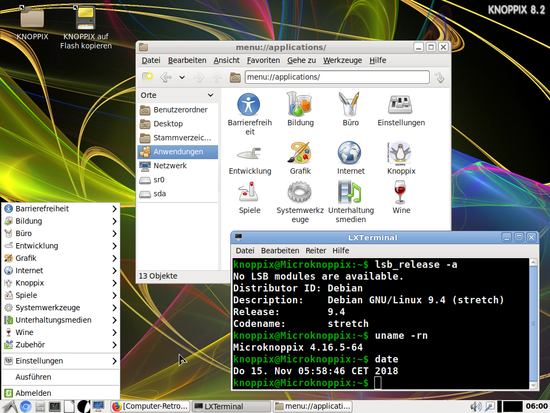550x413 pixels.
Task: Click the Chromium browser icon in taskbar
Action: 25,407
